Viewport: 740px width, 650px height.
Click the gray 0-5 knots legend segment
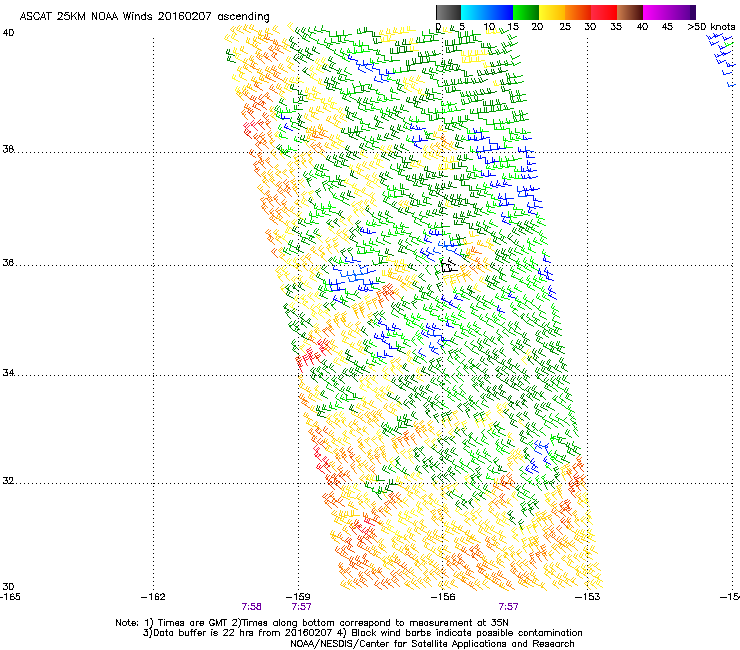click(448, 12)
